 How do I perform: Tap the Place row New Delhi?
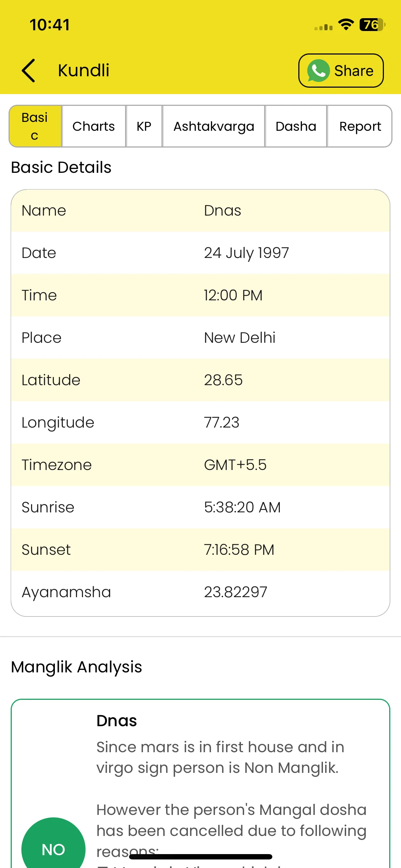[200, 338]
